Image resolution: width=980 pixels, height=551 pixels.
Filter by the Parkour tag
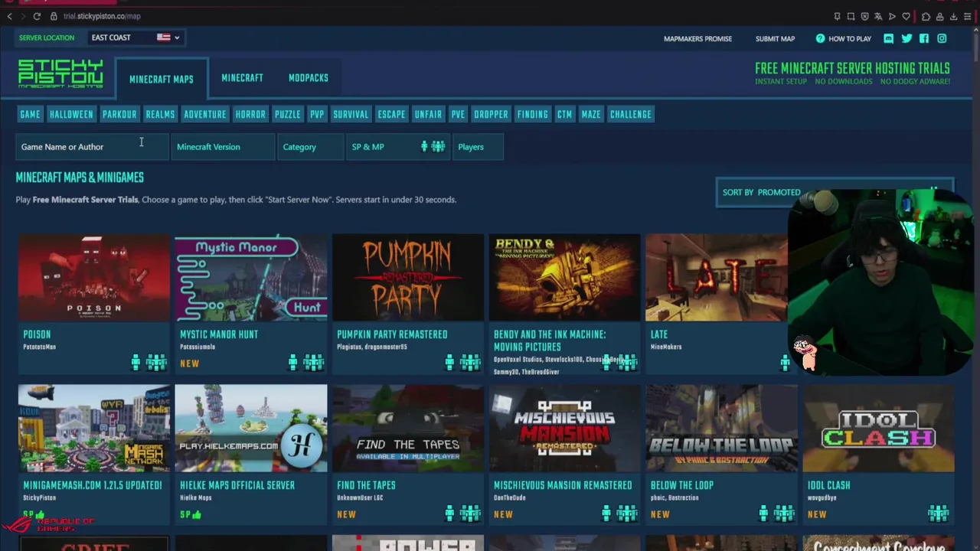[x=119, y=114]
